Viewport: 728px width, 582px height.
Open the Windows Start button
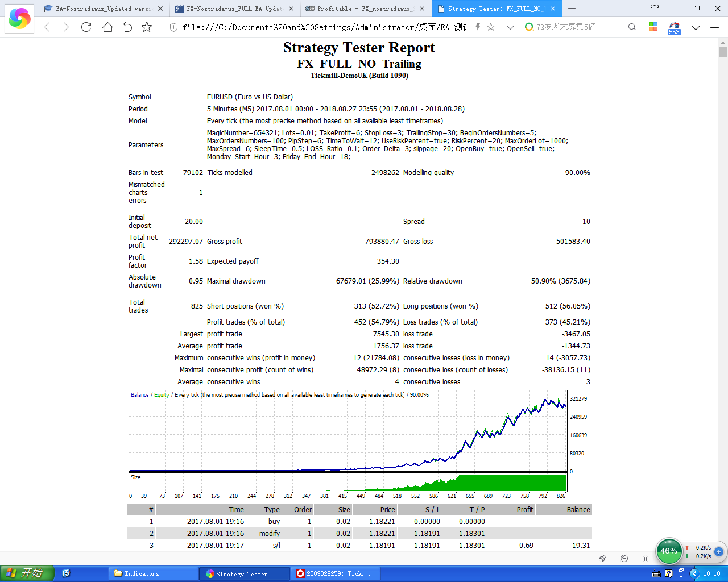pos(27,573)
